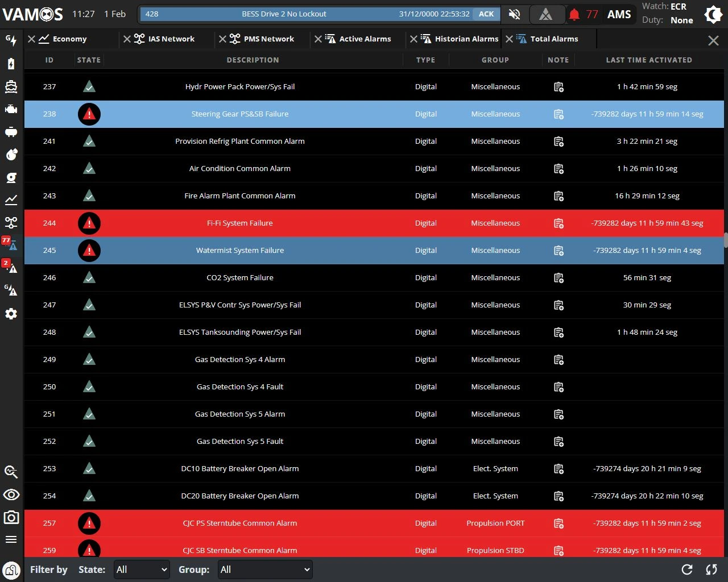
Task: Add note for Watermist System Failure
Action: pos(559,251)
